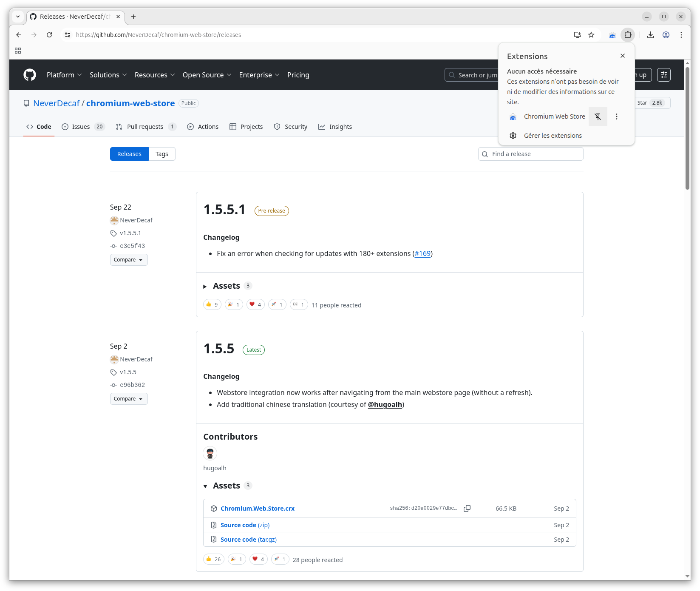Screen dimensions: 700x591
Task: Open the Compare dropdown for v1.5.5.1
Action: 129,260
